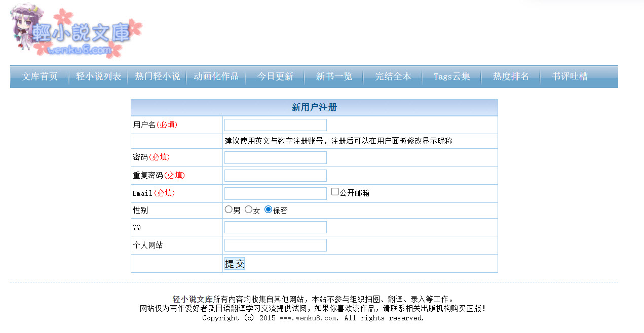
Task: Click the 轻小说文库 site logo
Action: coord(76,31)
